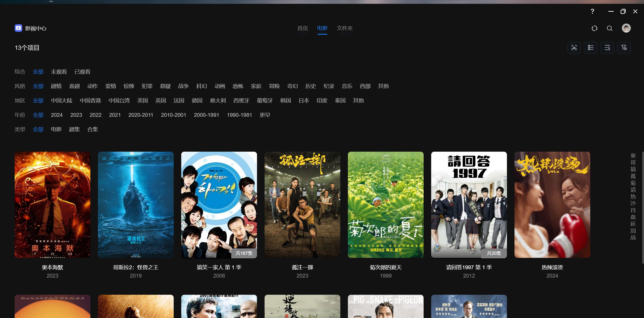Open the 热辣滚烫 poster

552,205
